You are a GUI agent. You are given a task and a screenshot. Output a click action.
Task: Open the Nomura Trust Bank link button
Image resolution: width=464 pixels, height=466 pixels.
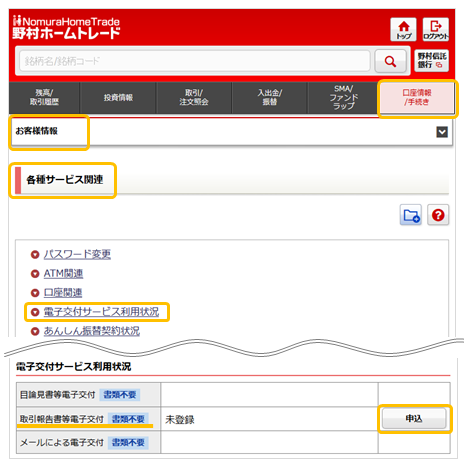[x=431, y=60]
